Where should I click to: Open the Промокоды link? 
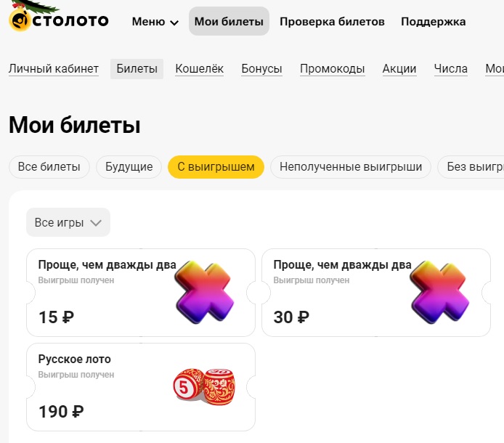[332, 69]
